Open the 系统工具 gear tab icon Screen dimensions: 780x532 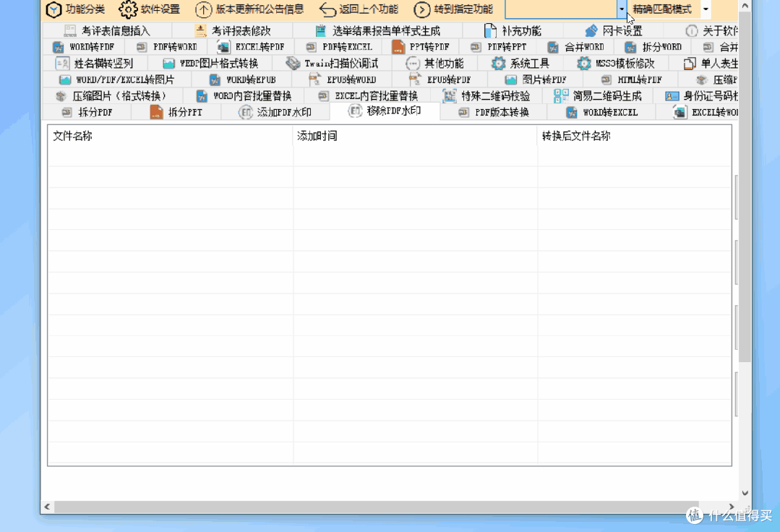pyautogui.click(x=498, y=64)
